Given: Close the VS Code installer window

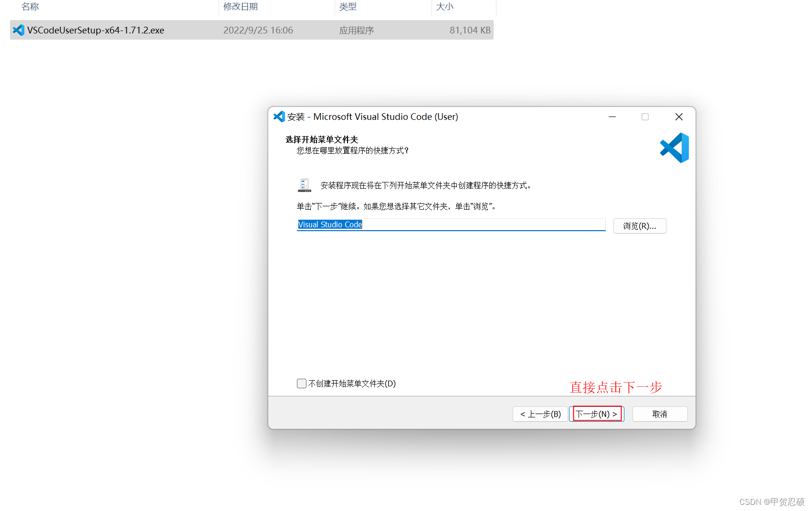Looking at the screenshot, I should [679, 117].
